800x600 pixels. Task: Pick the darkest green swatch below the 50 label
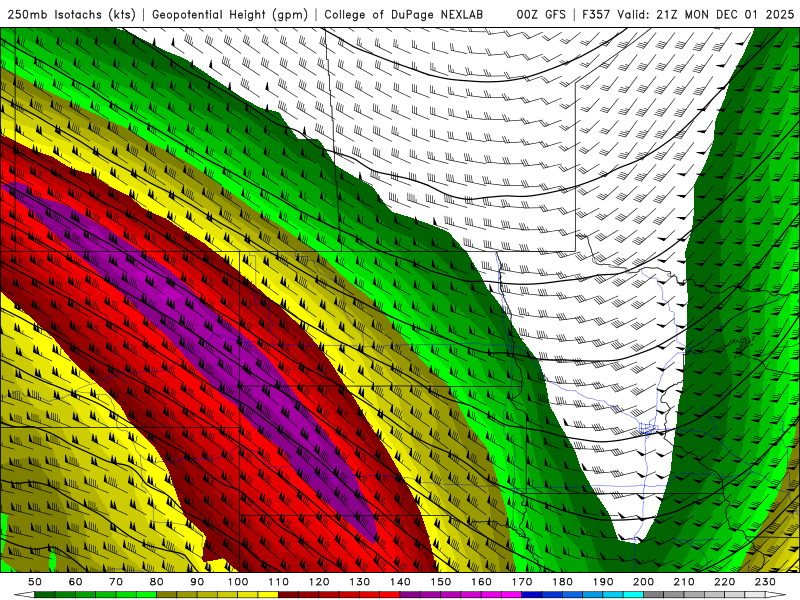coord(45,594)
